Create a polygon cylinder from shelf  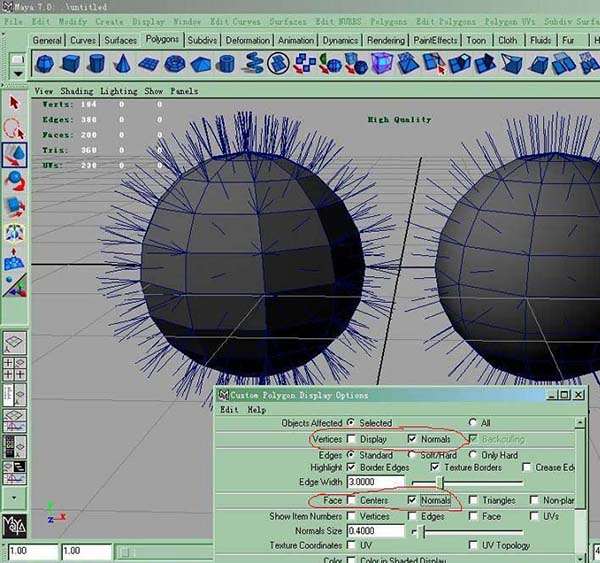pos(96,64)
